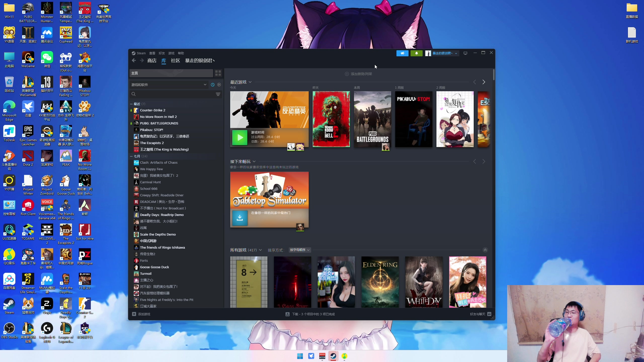Switch to the Store tab (商店)

click(x=152, y=61)
